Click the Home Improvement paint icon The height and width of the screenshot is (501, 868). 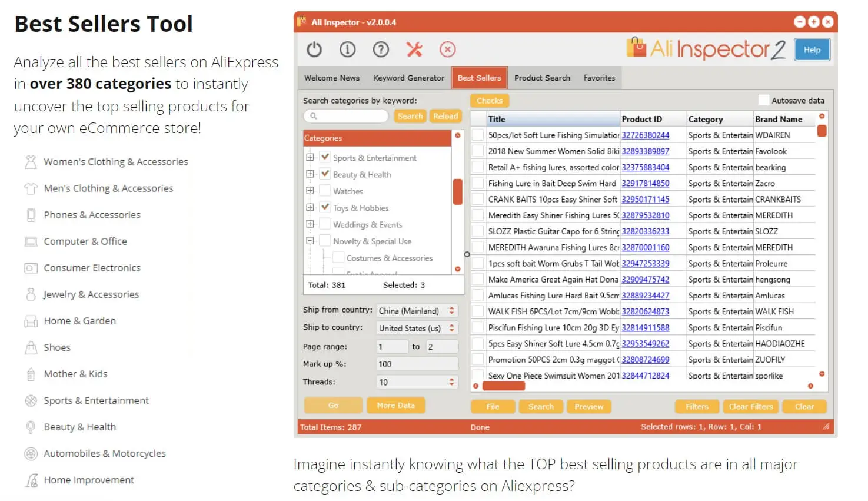[31, 480]
